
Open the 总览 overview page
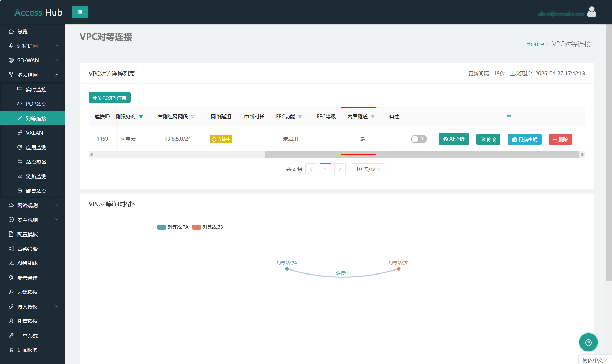pyautogui.click(x=33, y=32)
